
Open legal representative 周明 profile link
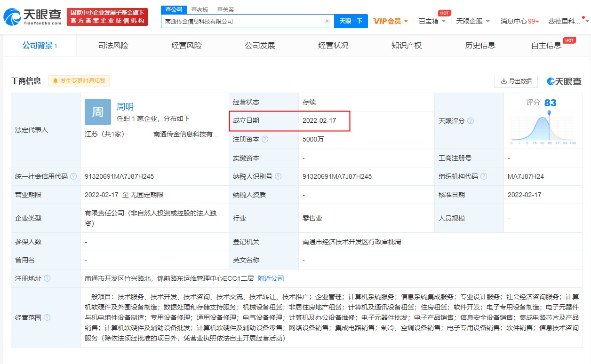click(125, 107)
